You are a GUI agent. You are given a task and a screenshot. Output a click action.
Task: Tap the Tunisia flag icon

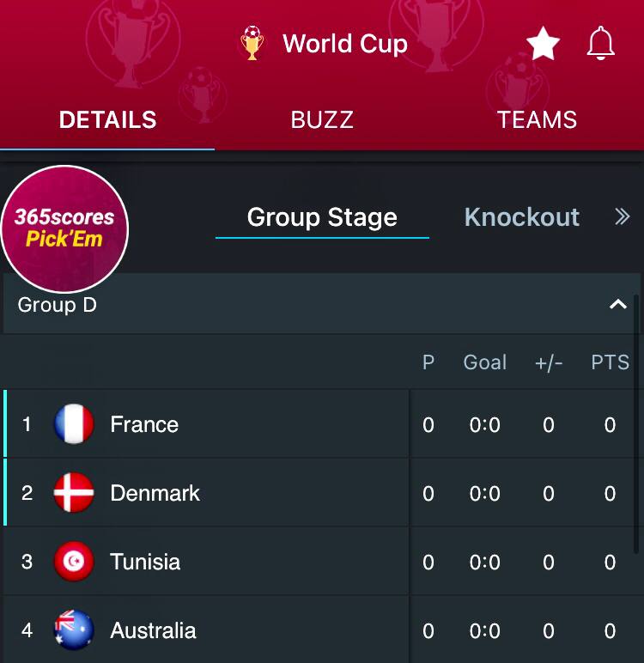74,562
